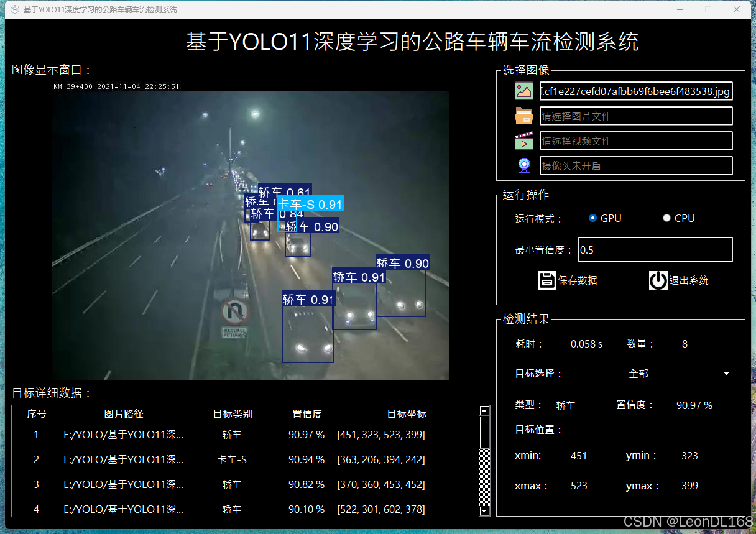Click the 目标坐标 column header

click(x=407, y=414)
